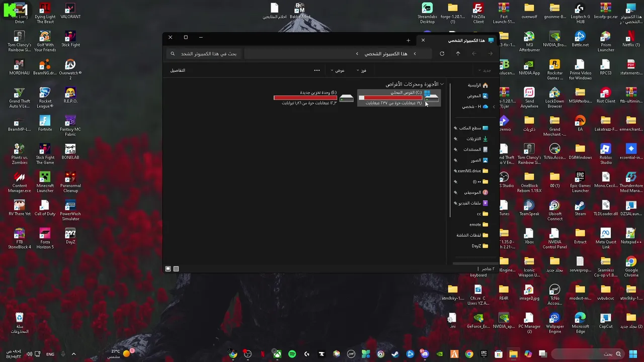The image size is (644, 362).
Task: Open the Sort (فرز) dropdown
Action: [x=361, y=70]
